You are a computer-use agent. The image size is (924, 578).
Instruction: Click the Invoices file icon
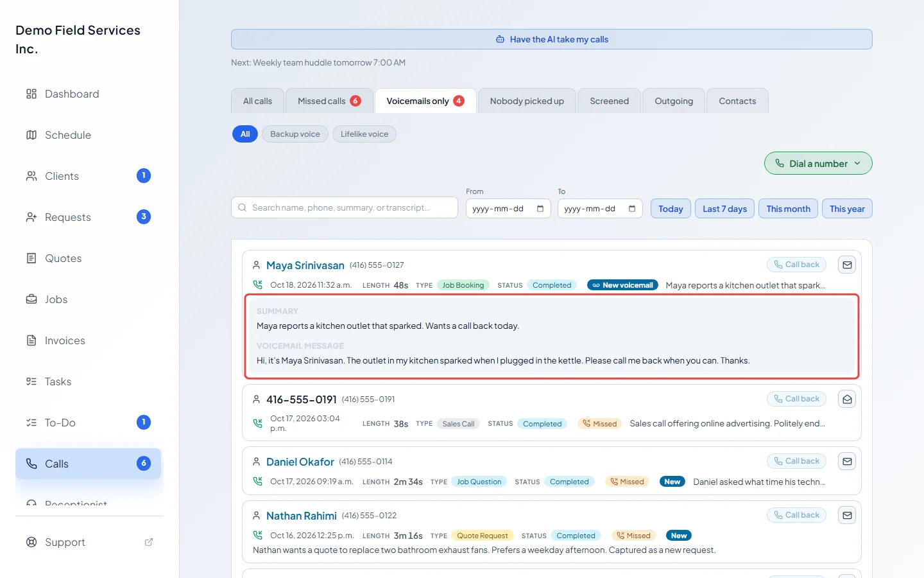pyautogui.click(x=31, y=340)
